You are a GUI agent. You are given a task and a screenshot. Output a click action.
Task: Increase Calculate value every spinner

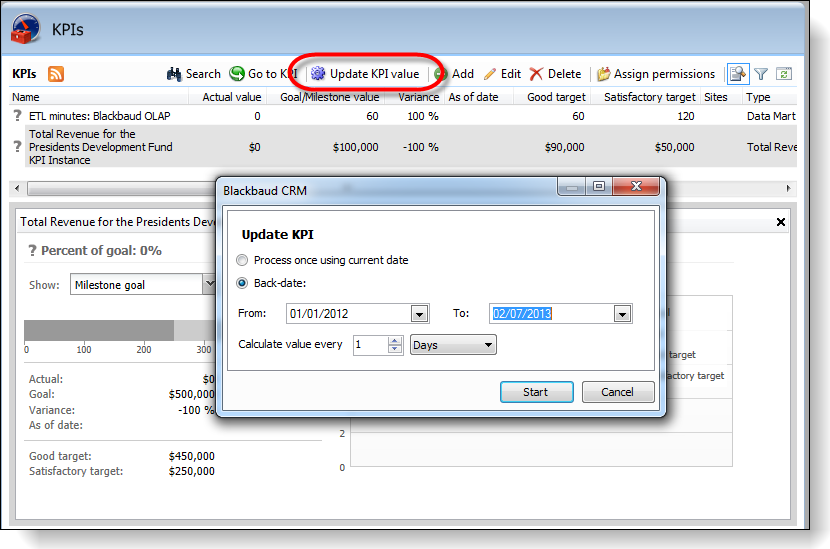(395, 340)
